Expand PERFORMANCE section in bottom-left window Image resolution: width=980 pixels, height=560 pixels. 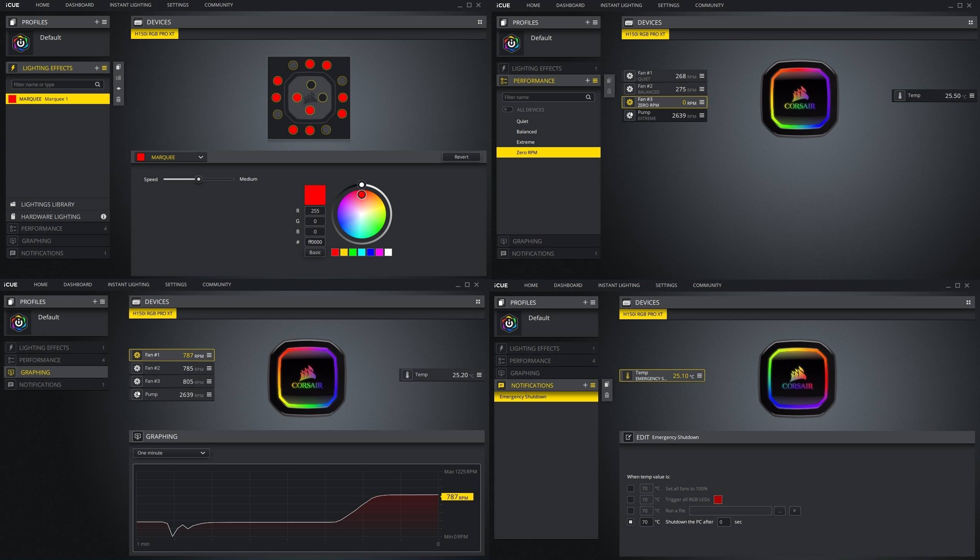pos(56,360)
